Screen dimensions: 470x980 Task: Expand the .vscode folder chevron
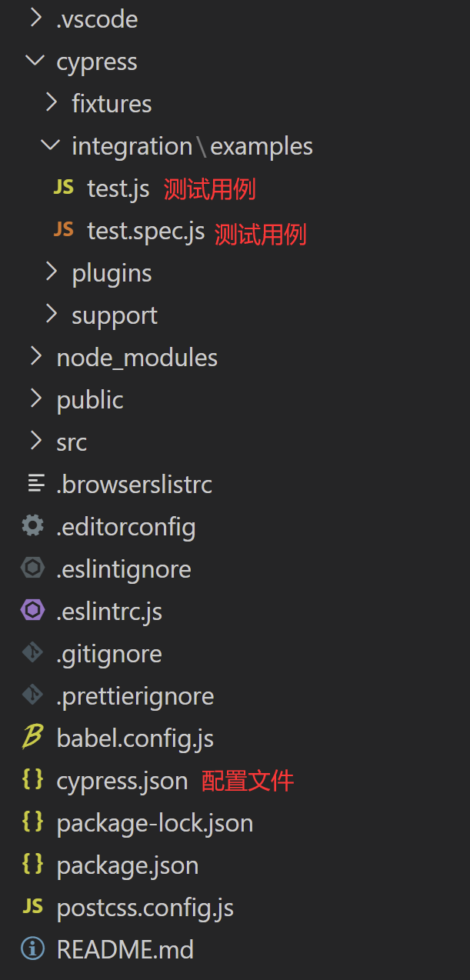point(35,18)
